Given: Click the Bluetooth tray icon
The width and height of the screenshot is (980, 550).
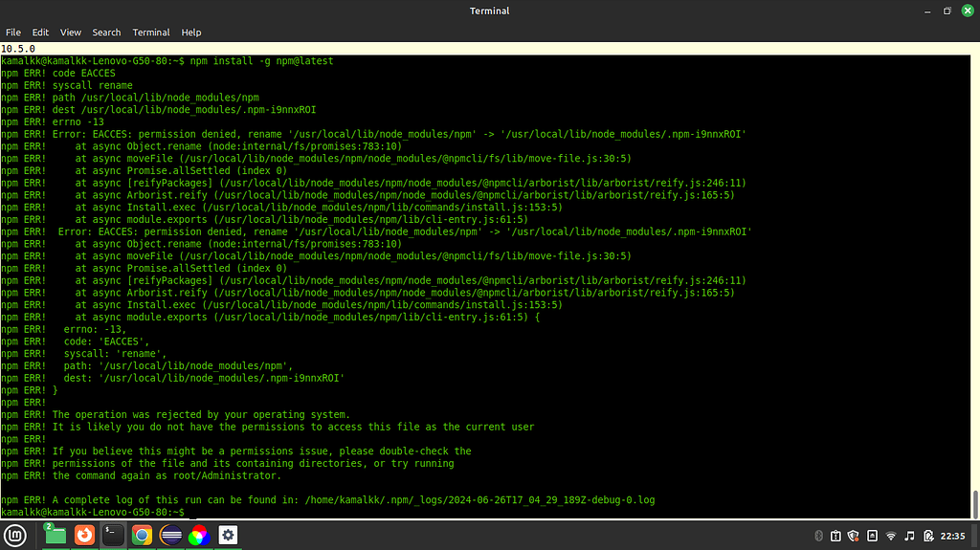Looking at the screenshot, I should coord(818,536).
